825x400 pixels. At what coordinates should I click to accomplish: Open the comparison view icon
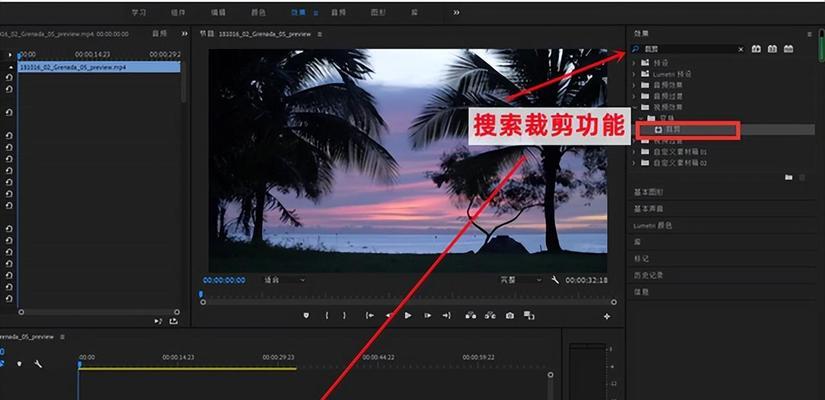tap(529, 315)
